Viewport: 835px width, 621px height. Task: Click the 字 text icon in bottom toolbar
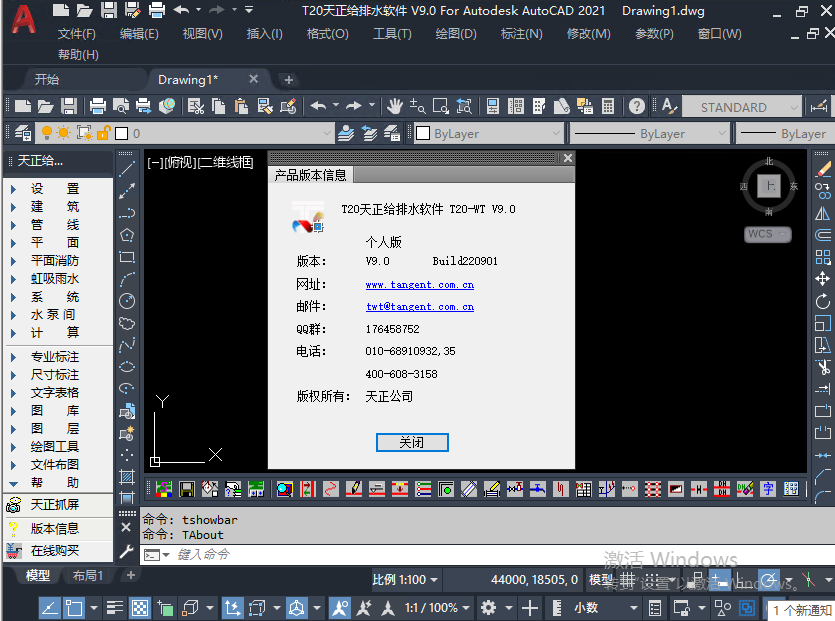[x=768, y=488]
